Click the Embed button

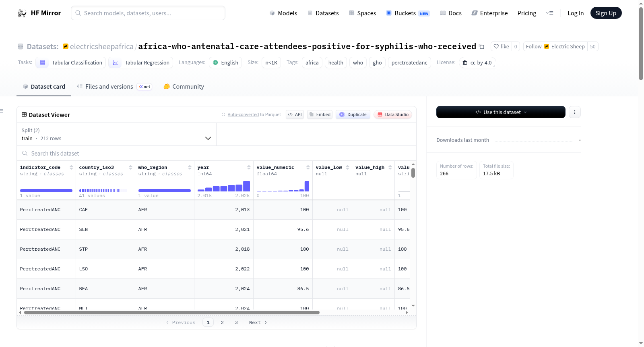point(320,114)
